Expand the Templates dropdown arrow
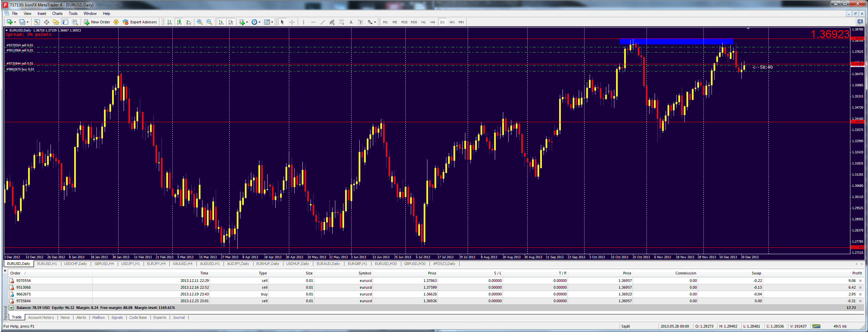The image size is (868, 332). (272, 22)
